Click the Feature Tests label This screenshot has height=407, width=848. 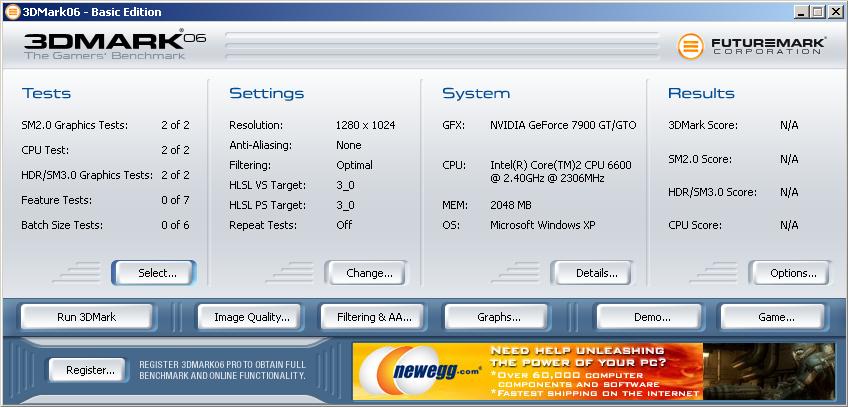tap(57, 200)
